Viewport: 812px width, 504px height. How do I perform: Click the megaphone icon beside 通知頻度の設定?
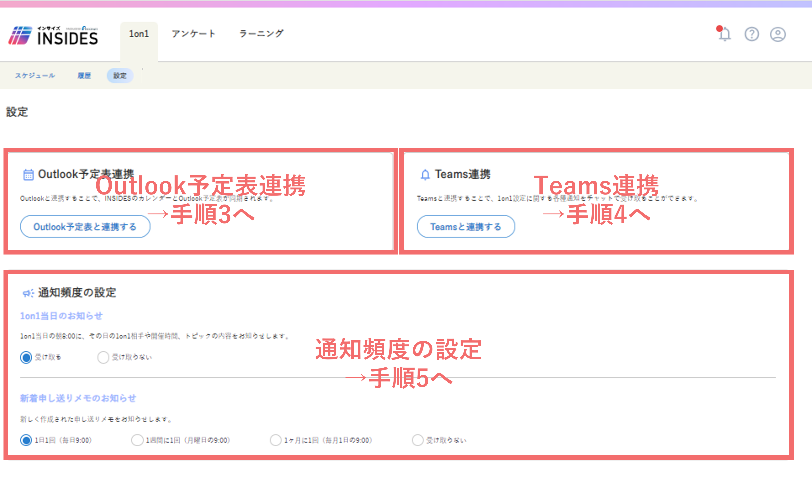click(x=28, y=293)
